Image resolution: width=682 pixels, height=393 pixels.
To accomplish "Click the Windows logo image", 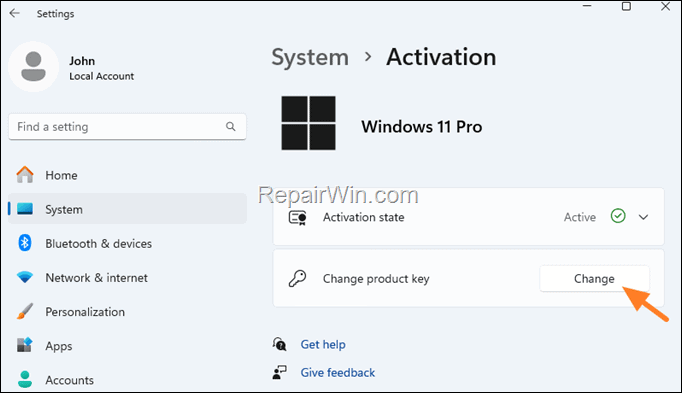I will pos(308,123).
